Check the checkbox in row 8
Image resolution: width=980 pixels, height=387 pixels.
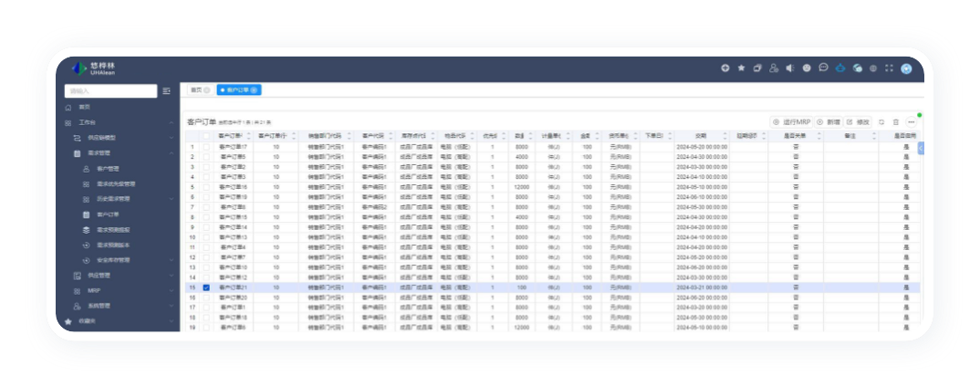click(206, 217)
